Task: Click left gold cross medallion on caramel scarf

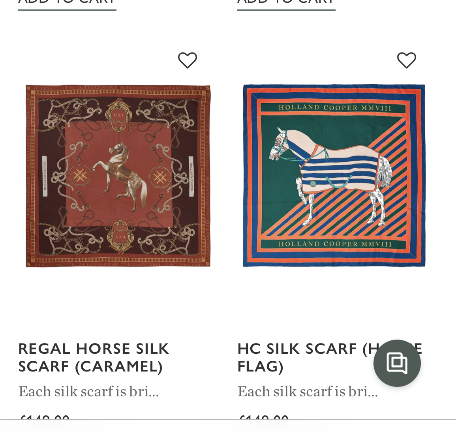Action: coord(80,176)
